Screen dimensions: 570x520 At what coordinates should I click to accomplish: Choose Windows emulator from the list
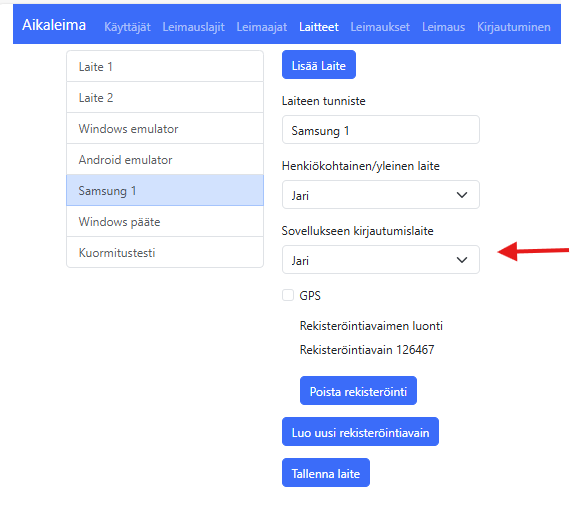165,128
